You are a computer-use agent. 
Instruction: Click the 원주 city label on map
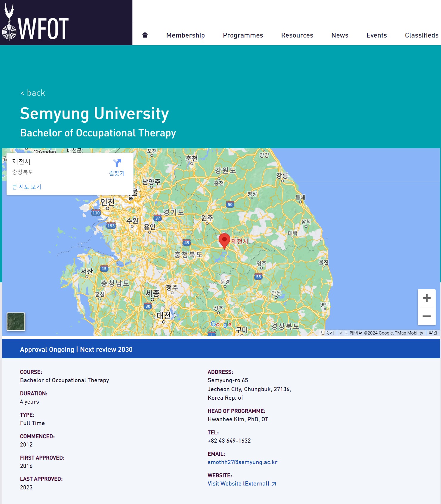(207, 218)
